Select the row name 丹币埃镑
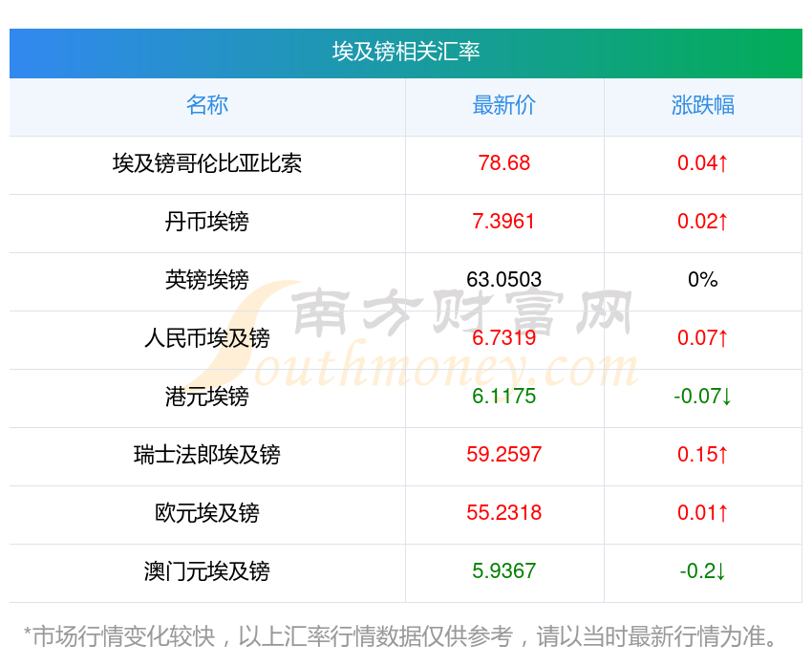812x666 pixels. (x=207, y=222)
